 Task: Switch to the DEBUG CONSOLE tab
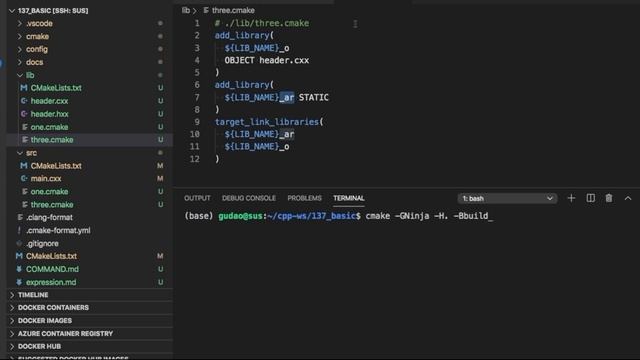[249, 198]
